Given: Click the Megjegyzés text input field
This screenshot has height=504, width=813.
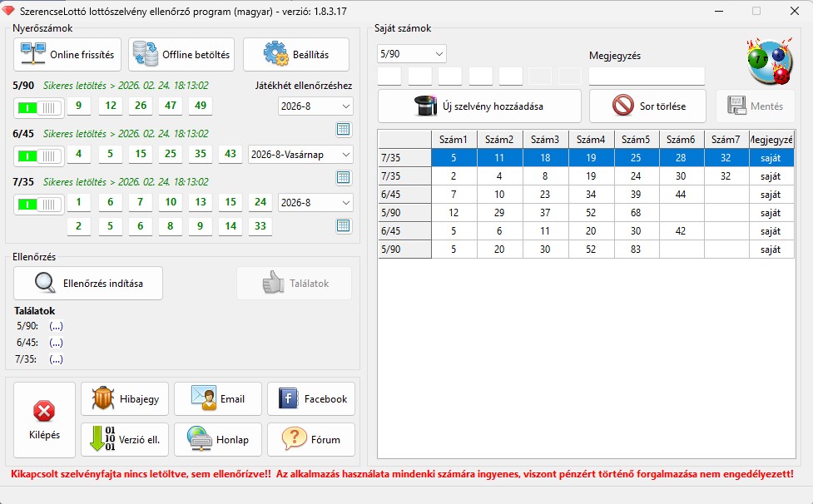Looking at the screenshot, I should point(647,77).
